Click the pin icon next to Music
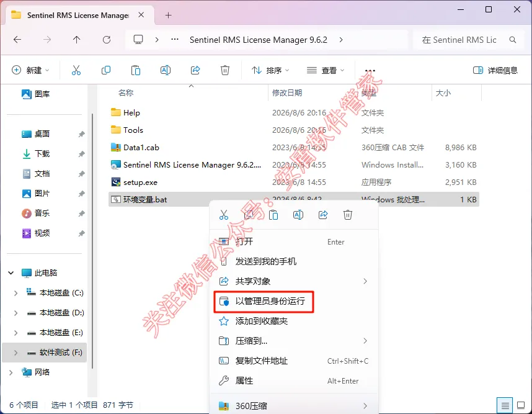Screen dimensions: 532x414 [x=81, y=214]
